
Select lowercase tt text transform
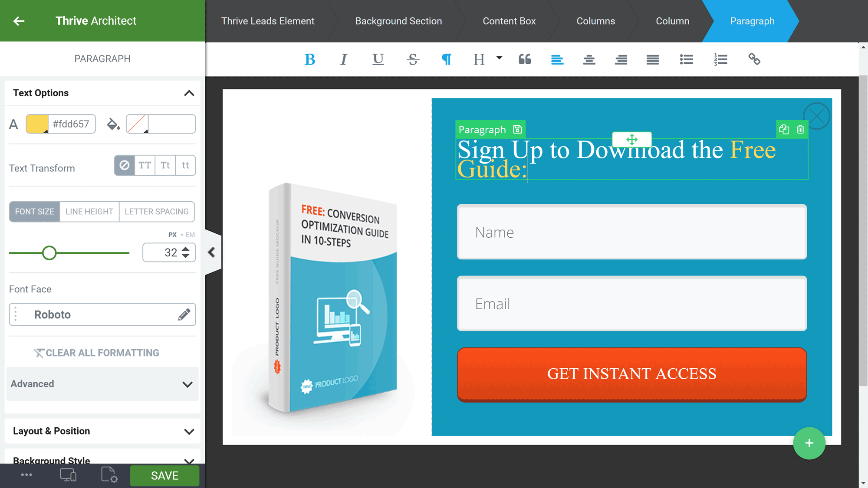185,165
